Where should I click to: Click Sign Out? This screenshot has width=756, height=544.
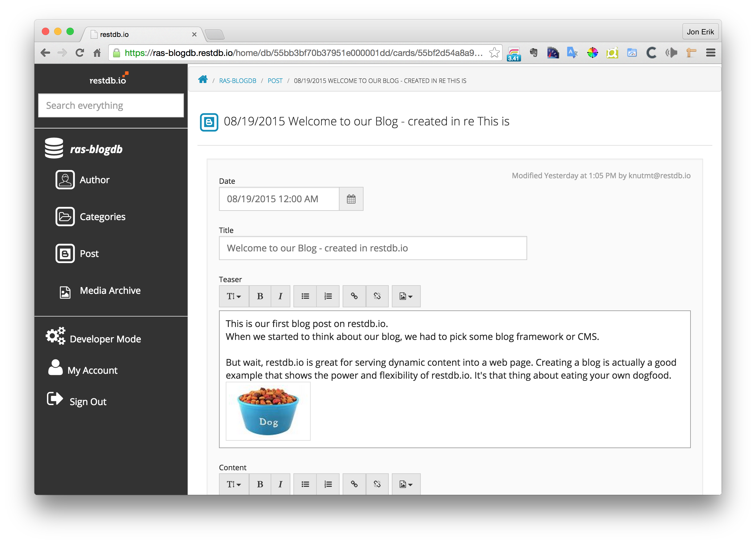coord(88,402)
